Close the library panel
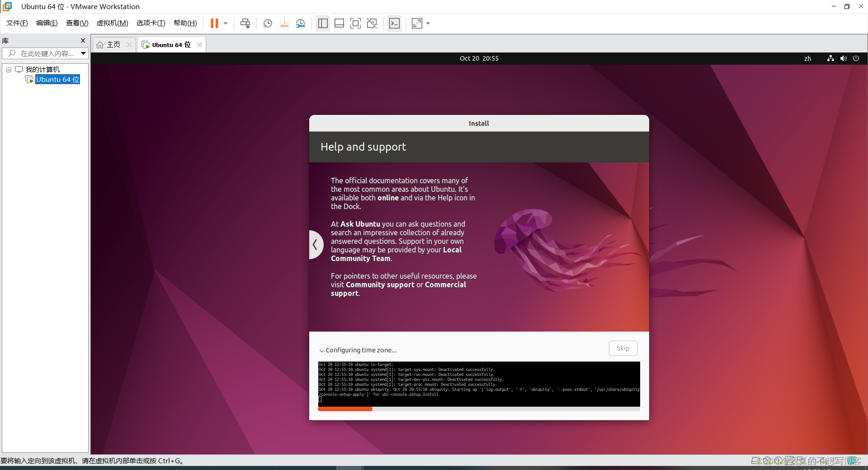 [x=83, y=41]
